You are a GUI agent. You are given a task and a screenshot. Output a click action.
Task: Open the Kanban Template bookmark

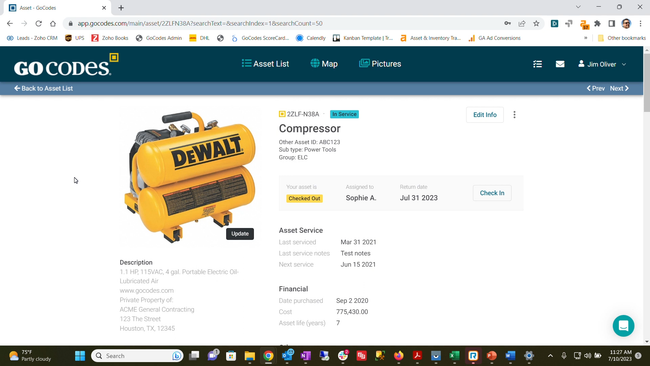click(363, 38)
